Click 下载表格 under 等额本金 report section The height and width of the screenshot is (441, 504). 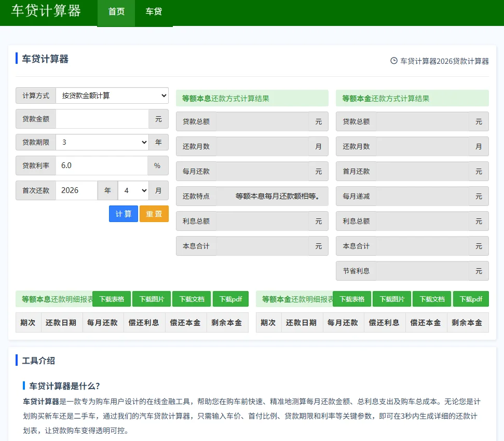click(x=351, y=299)
